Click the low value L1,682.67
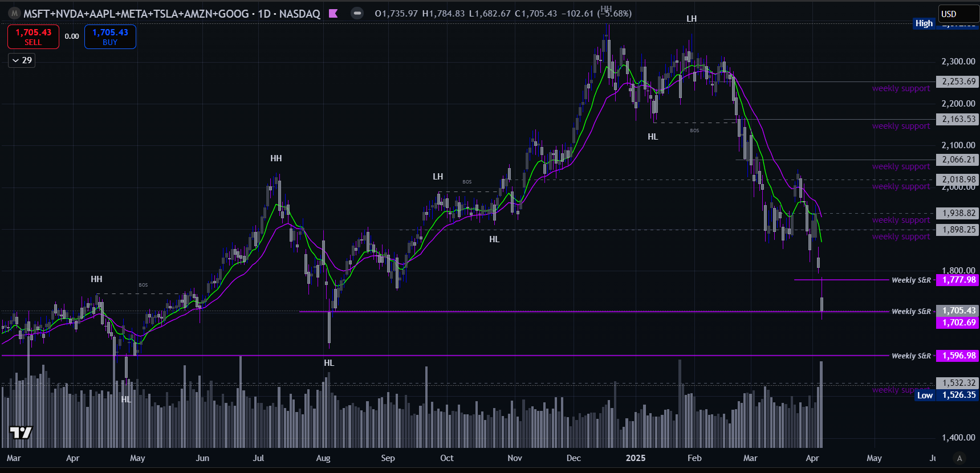The height and width of the screenshot is (473, 980). click(490, 13)
